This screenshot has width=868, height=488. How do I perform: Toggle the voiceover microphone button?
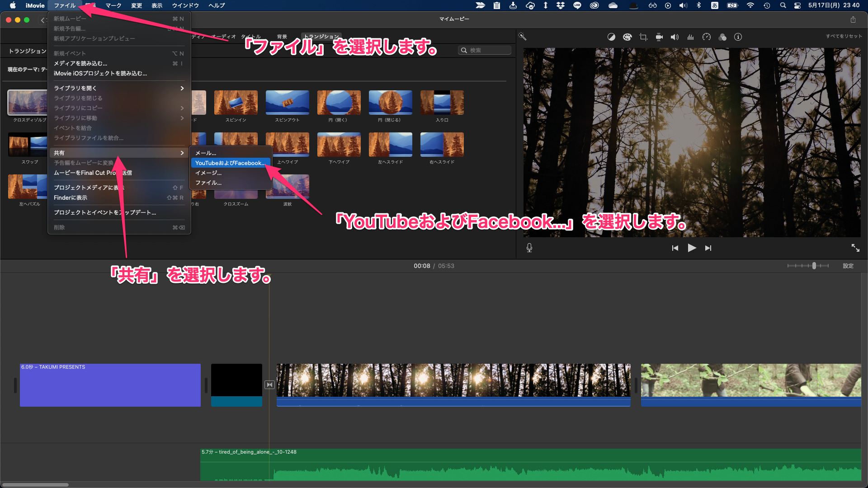529,248
